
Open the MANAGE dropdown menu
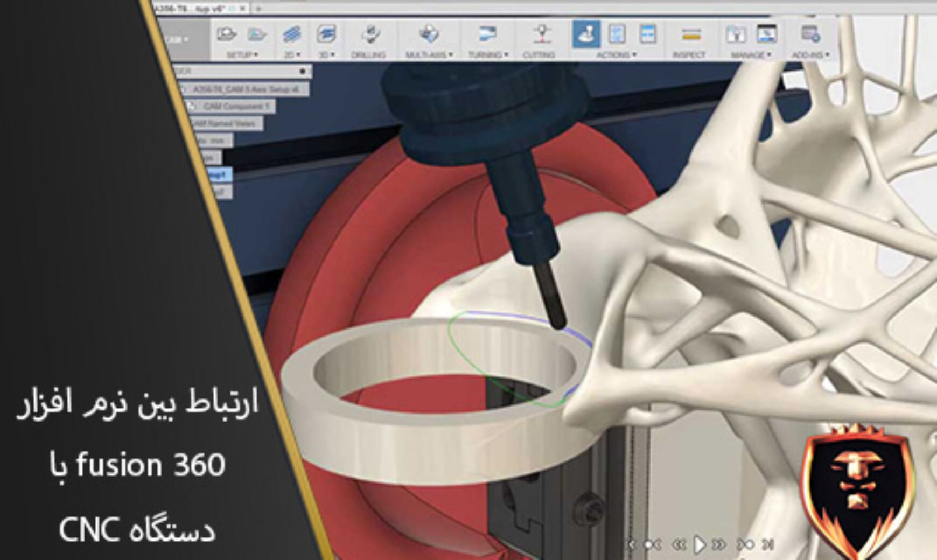pyautogui.click(x=751, y=55)
